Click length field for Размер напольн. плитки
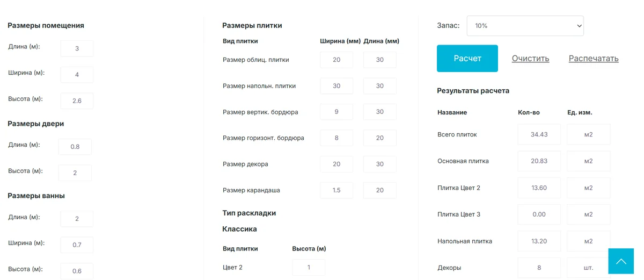The width and height of the screenshot is (644, 280). tap(379, 86)
